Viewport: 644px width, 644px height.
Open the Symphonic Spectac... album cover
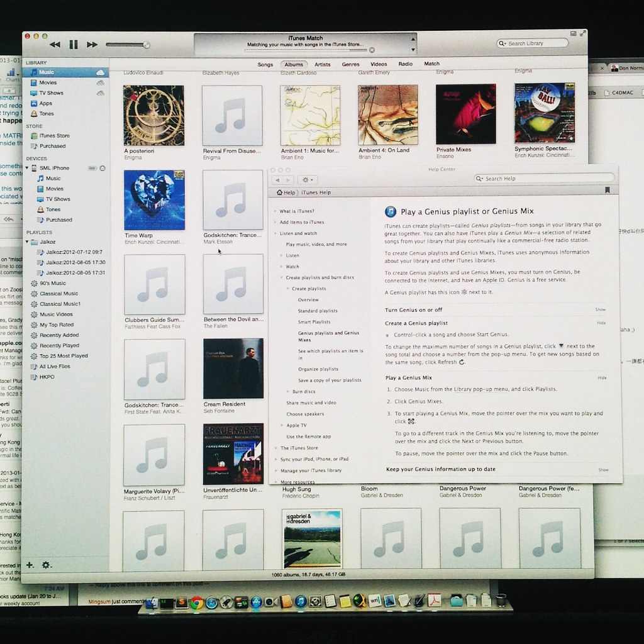(x=545, y=113)
